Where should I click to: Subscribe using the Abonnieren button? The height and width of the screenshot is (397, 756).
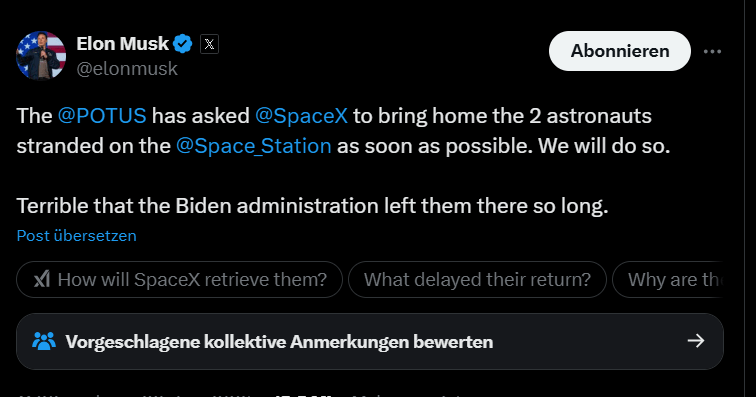point(620,51)
